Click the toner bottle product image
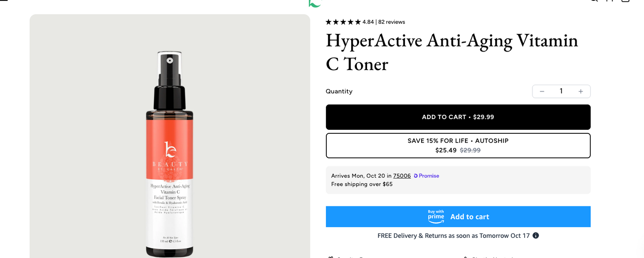 pos(170,150)
